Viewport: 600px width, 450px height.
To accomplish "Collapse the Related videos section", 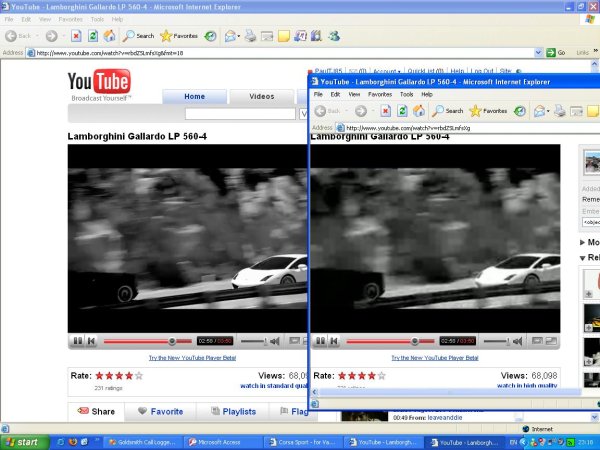I will coord(582,258).
